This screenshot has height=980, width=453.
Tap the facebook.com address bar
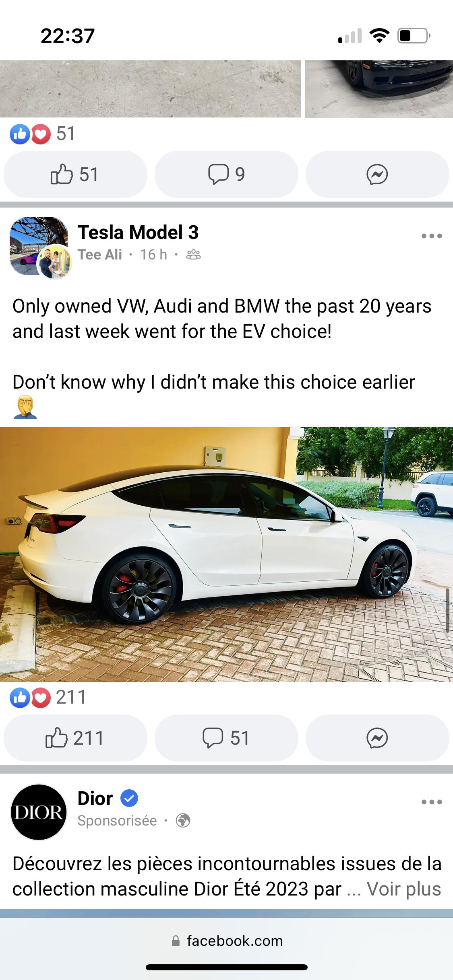click(x=226, y=941)
